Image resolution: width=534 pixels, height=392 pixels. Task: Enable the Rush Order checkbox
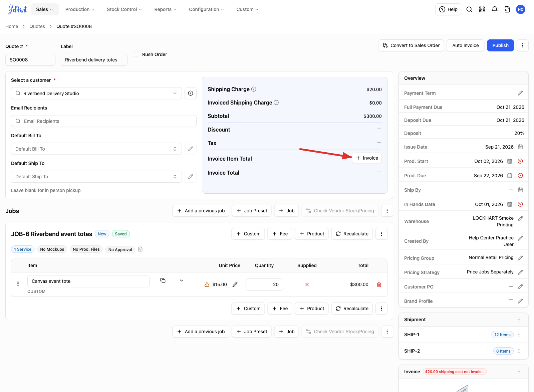(x=136, y=54)
